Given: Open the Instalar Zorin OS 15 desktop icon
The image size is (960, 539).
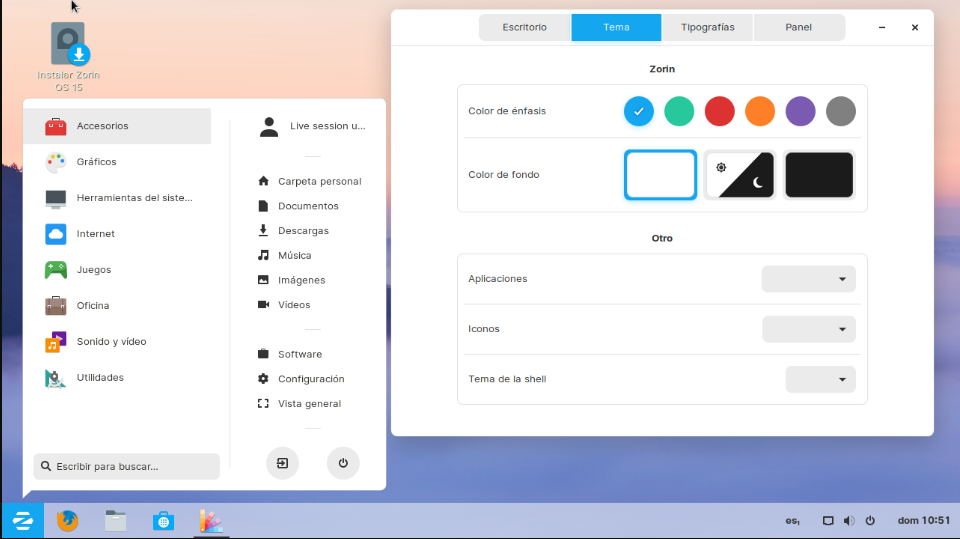Looking at the screenshot, I should pyautogui.click(x=68, y=57).
